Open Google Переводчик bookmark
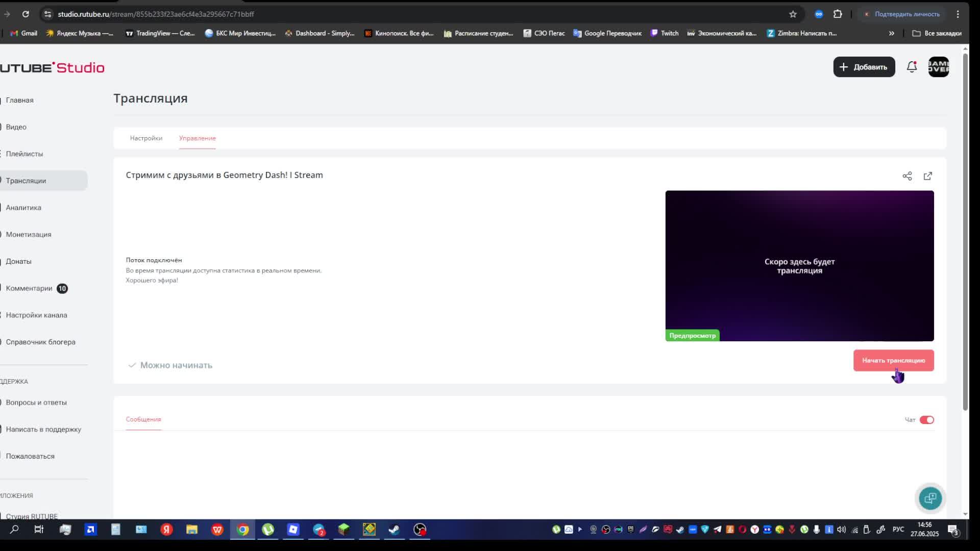 (x=607, y=33)
